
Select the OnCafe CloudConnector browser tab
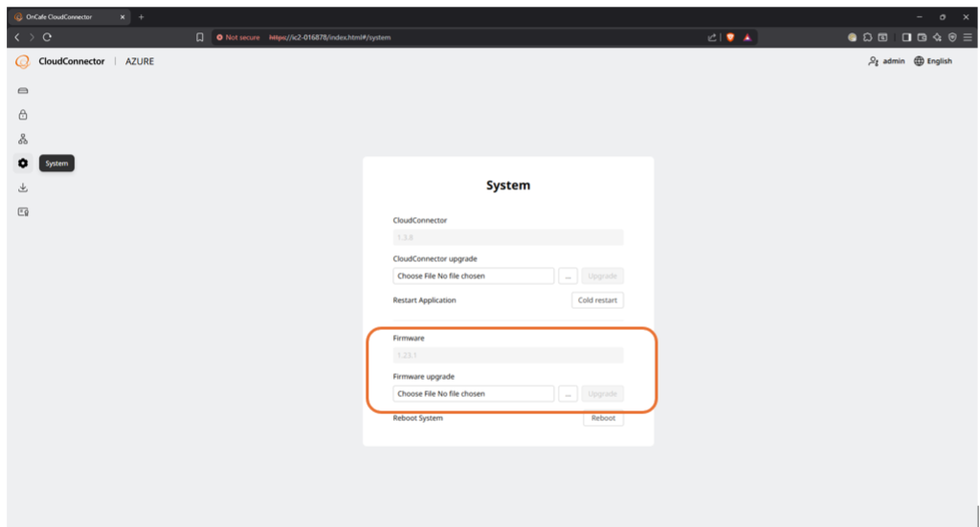[69, 17]
